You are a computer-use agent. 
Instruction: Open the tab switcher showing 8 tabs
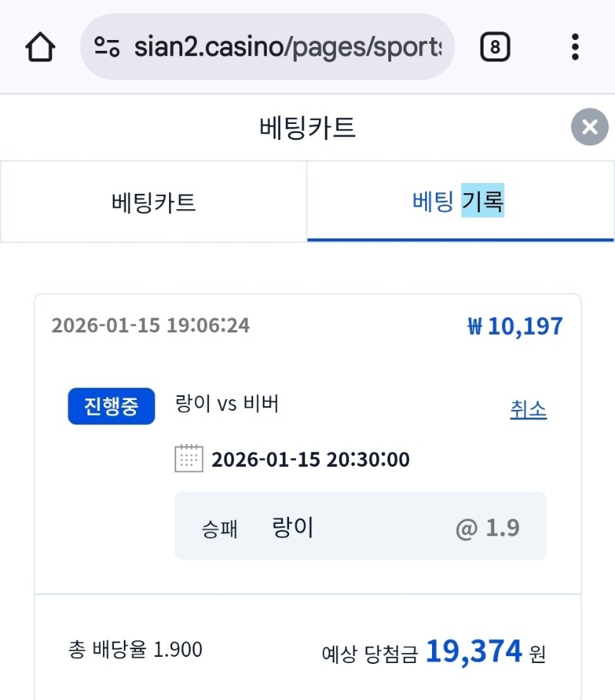[494, 48]
